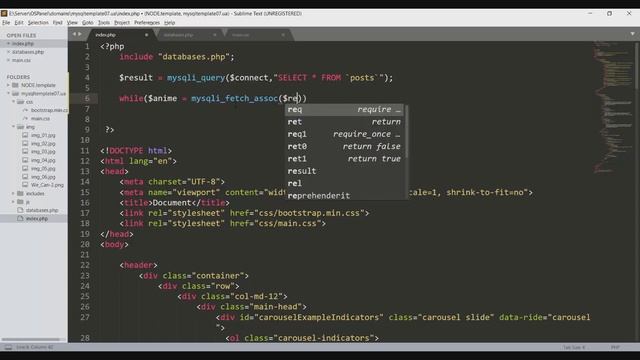Open the Selection menu
Viewport: 640px width, 360px height.
[x=38, y=23]
